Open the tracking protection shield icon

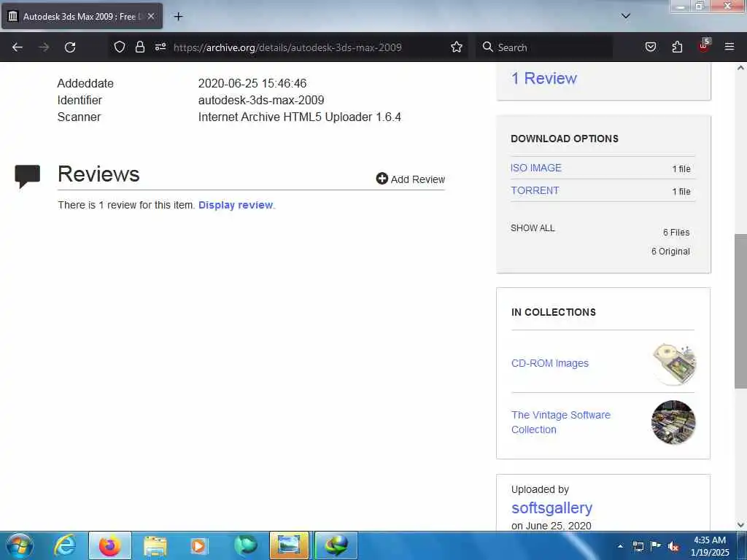click(120, 47)
